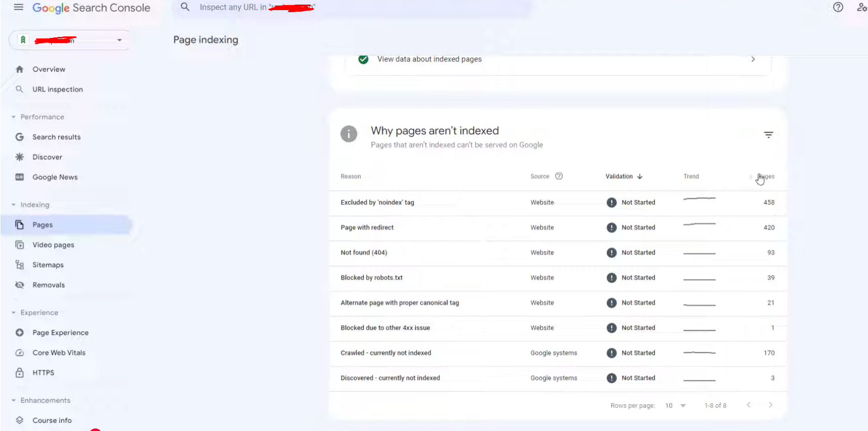The height and width of the screenshot is (431, 868).
Task: Click the Video pages icon
Action: coord(20,245)
